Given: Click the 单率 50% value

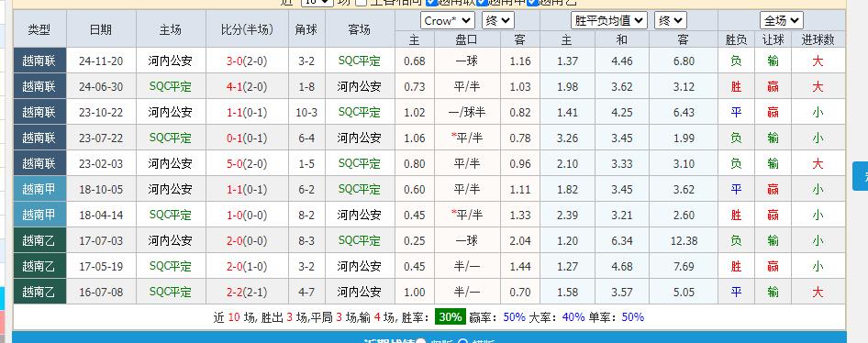Looking at the screenshot, I should (633, 317).
